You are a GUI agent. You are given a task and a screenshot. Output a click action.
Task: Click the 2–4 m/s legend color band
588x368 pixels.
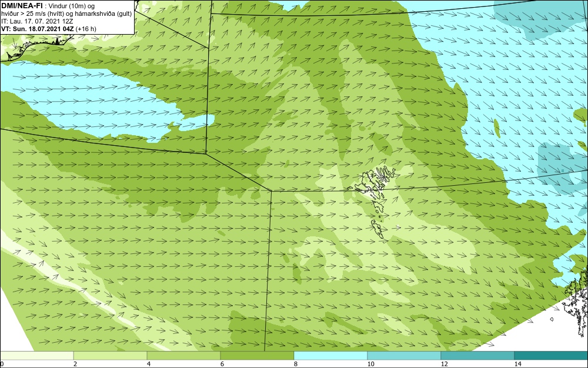pos(111,356)
